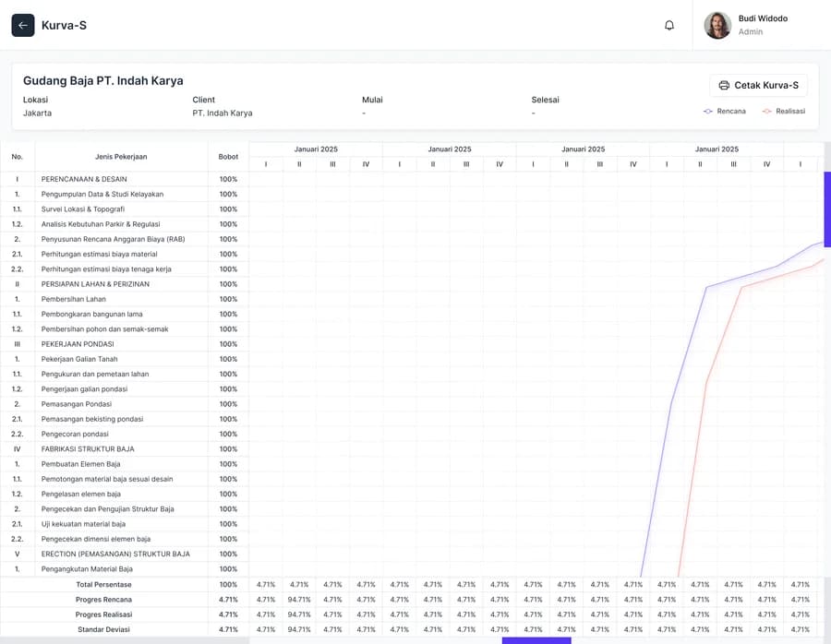Toggle the Realisasi legend item
Screen dimensions: 831x644
coord(783,112)
